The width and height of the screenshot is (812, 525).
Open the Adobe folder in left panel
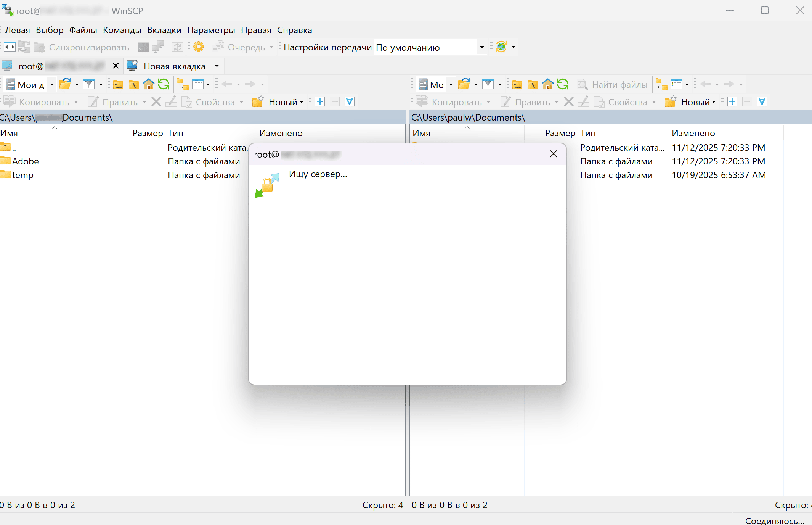tap(25, 161)
